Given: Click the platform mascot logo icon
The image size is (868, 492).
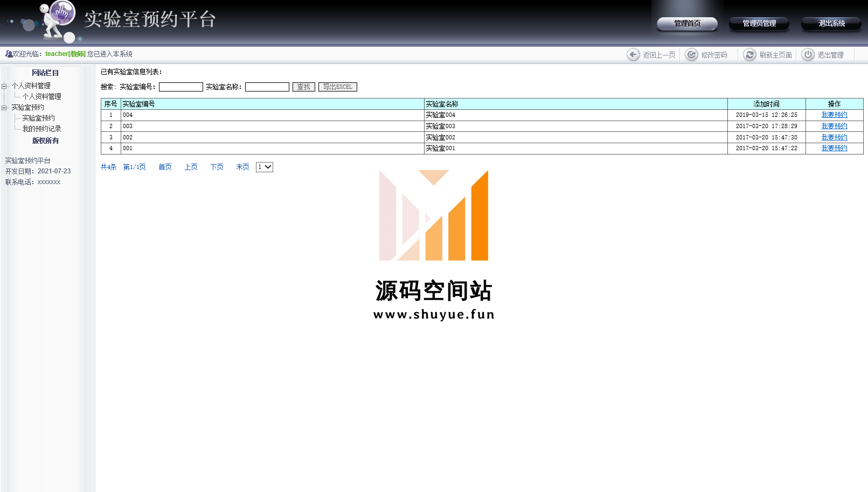Looking at the screenshot, I should [x=57, y=20].
